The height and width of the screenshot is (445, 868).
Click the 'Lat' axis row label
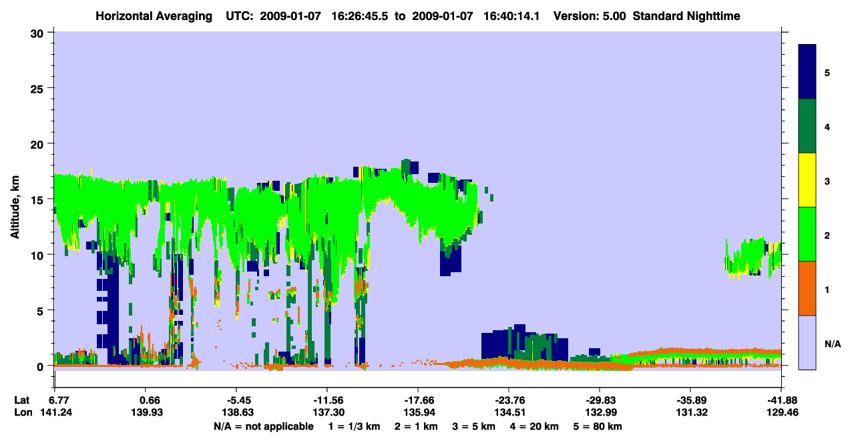(22, 400)
